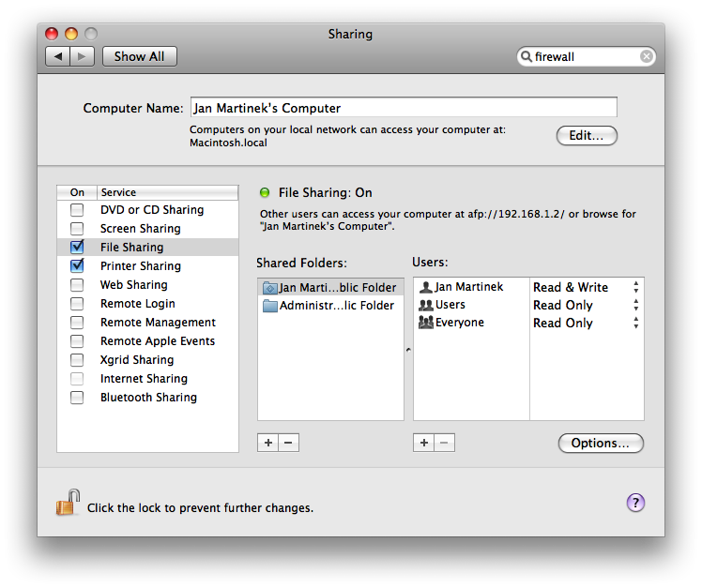Enable Remote Apple Events checkbox
Viewport: 702px width, 588px height.
[x=77, y=341]
